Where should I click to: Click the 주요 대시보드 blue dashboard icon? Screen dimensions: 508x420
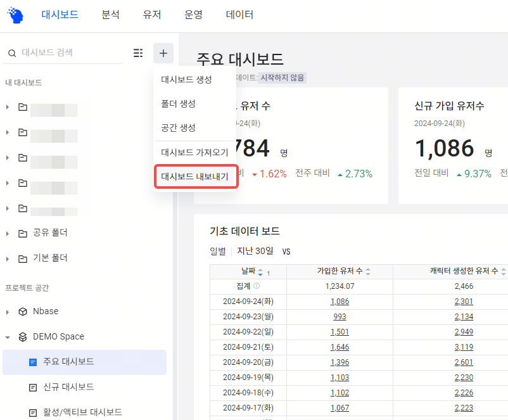coord(33,362)
